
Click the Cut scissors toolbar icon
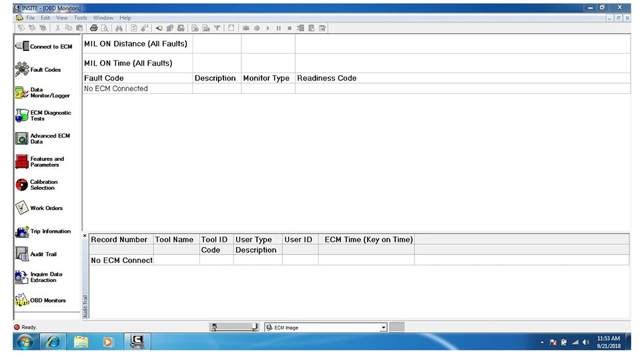[x=58, y=28]
